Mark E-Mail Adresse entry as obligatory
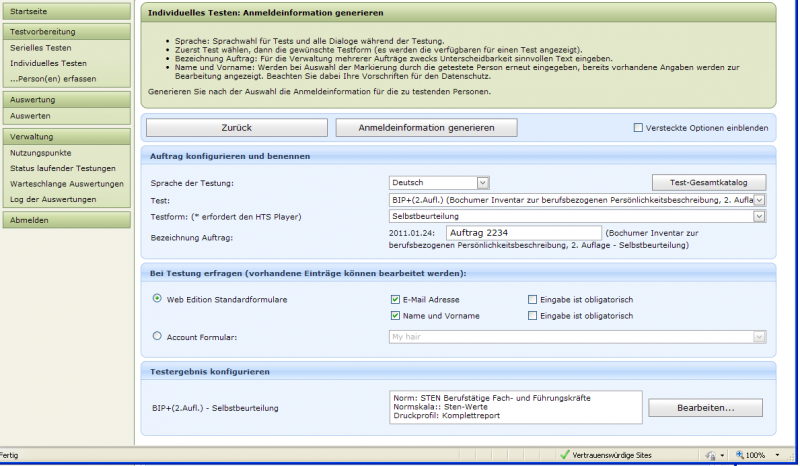 (x=533, y=299)
